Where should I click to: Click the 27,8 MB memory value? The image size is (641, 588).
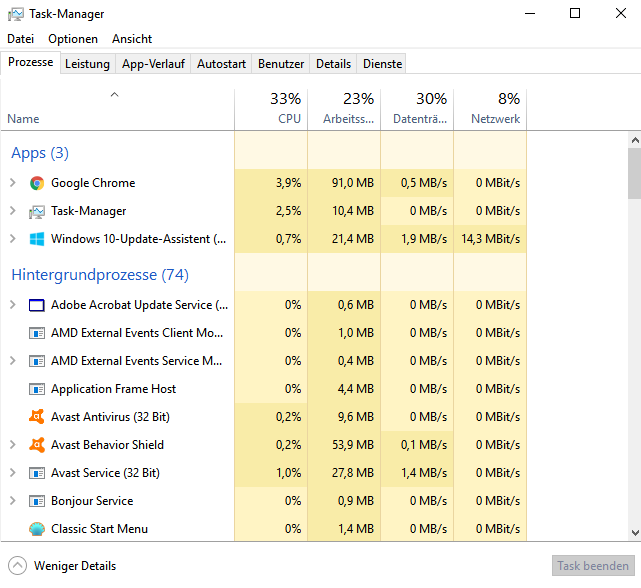353,473
